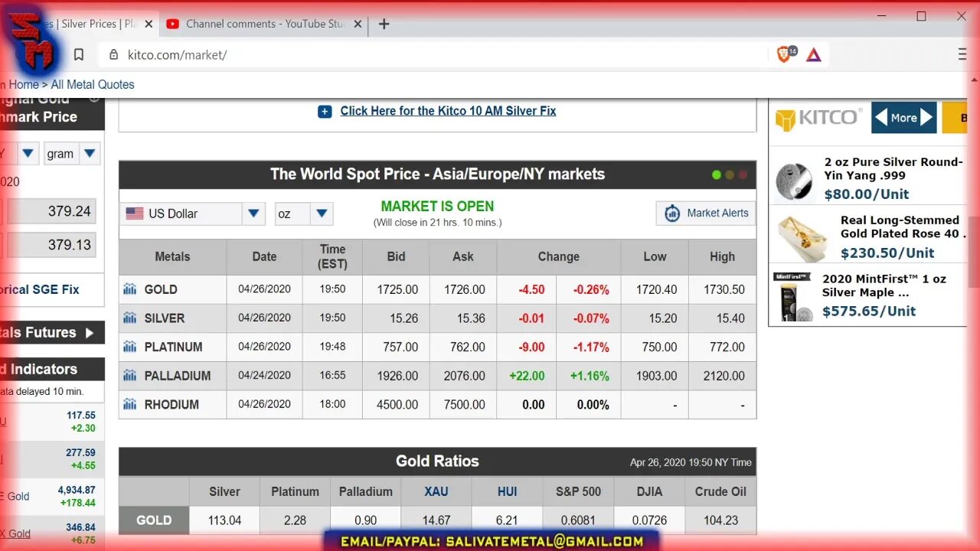Expand the gram unit dropdown in sidebar
The height and width of the screenshot is (551, 980).
(x=90, y=153)
